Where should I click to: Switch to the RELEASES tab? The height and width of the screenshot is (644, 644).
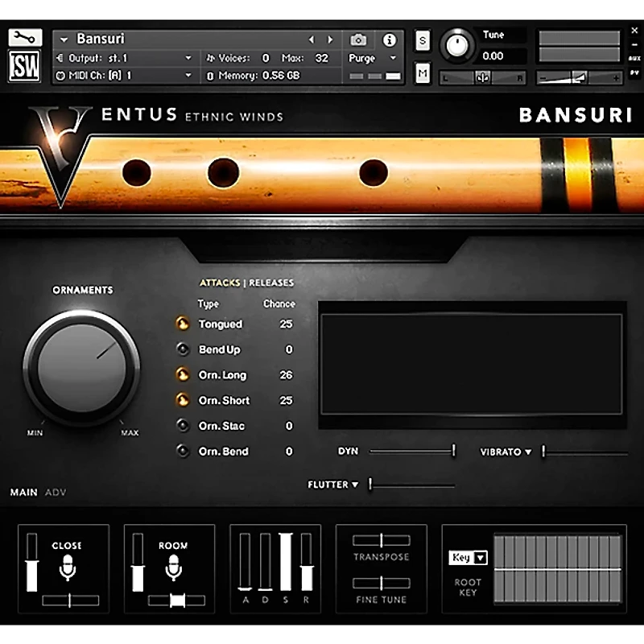click(271, 283)
